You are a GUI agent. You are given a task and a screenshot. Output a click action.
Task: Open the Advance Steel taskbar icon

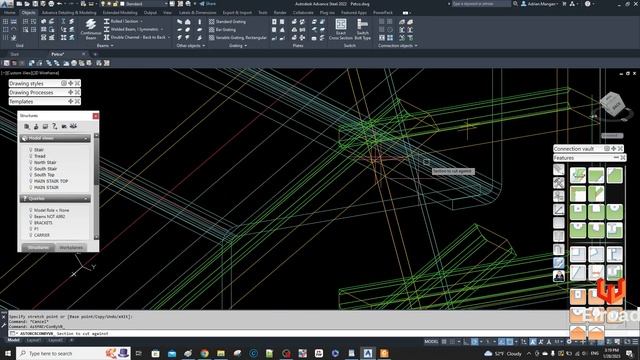(368, 353)
